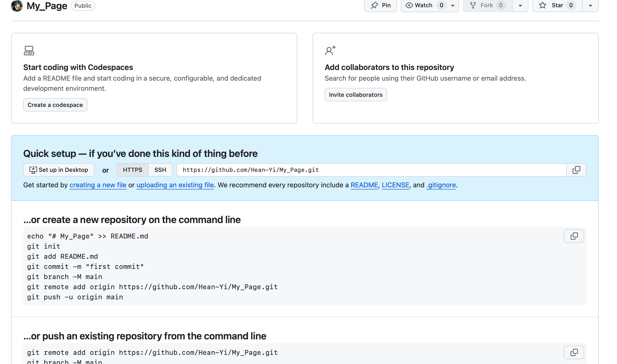617x364 pixels.
Task: Click Set up in Desktop
Action: tap(59, 170)
